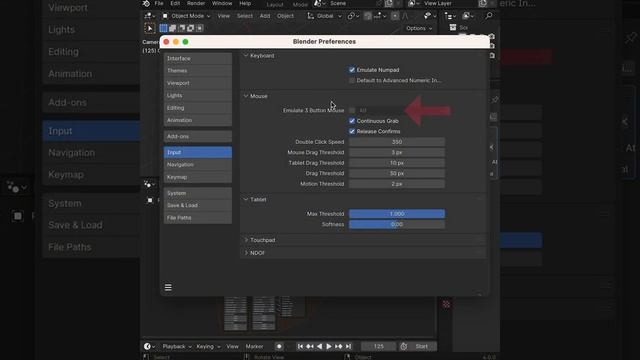Switch to the Themes preferences tab
Viewport: 640px width, 360px height.
click(198, 71)
